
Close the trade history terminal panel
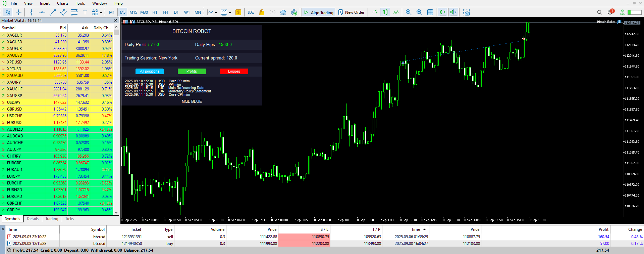[x=3, y=229]
